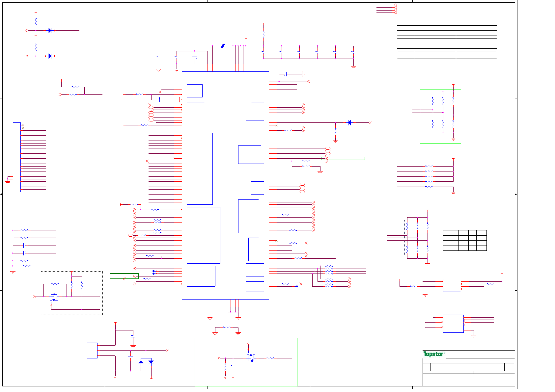
Task: Click the Topstar logo in title block
Action: pyautogui.click(x=434, y=354)
